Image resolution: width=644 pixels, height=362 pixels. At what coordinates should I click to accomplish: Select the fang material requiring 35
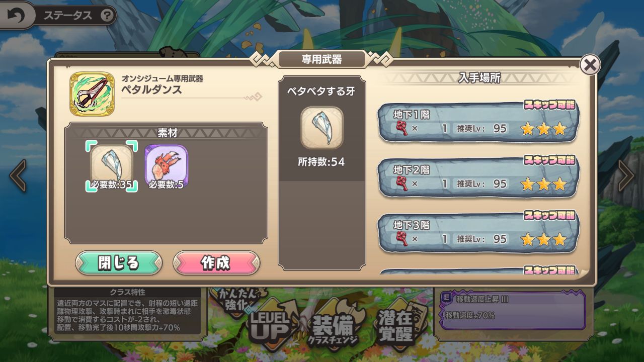112,166
